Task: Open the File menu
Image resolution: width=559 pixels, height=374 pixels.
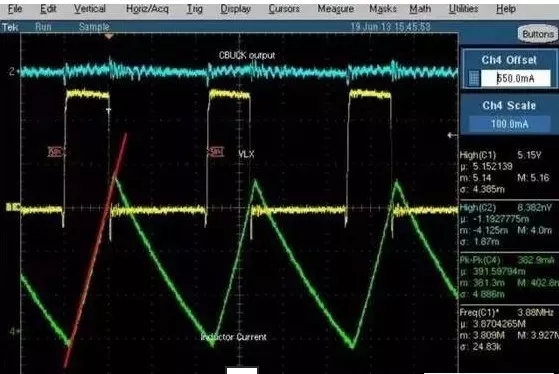Action: [x=15, y=9]
